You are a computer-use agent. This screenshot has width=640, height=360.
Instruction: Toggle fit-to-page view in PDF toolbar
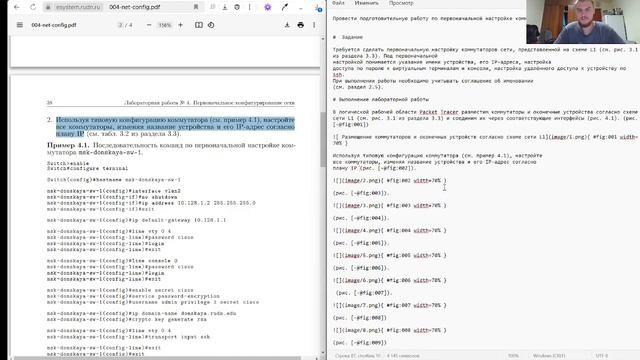coord(199,25)
